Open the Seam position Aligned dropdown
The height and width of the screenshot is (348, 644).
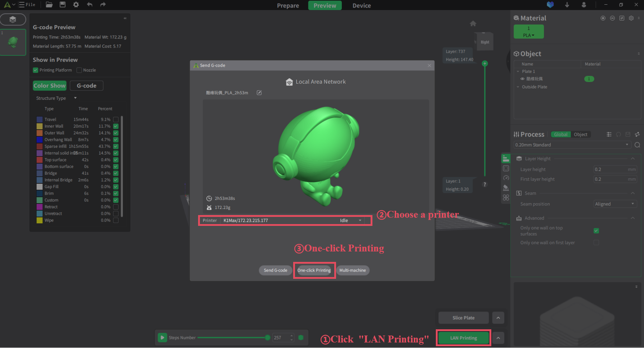615,204
